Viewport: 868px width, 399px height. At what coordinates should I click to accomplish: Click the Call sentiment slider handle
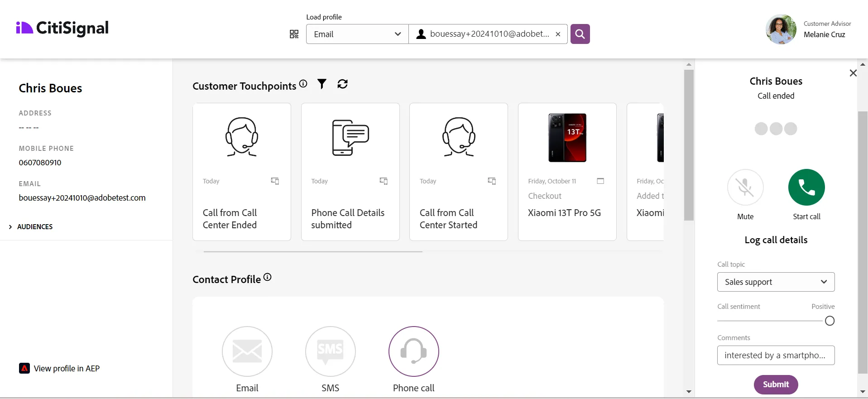point(830,321)
